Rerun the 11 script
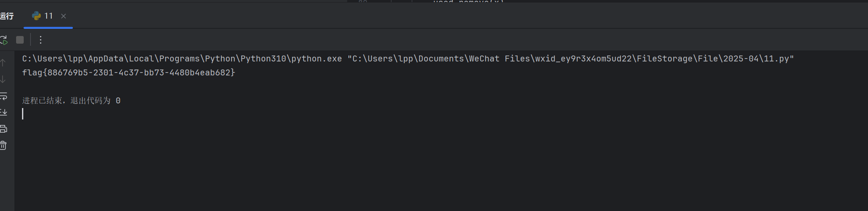Viewport: 868px width, 211px height. (4, 40)
